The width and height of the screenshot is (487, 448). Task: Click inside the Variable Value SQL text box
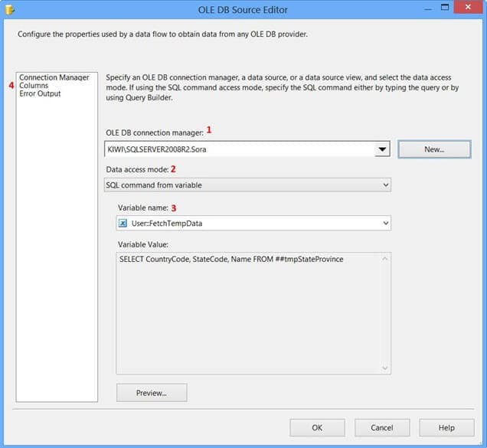click(245, 314)
